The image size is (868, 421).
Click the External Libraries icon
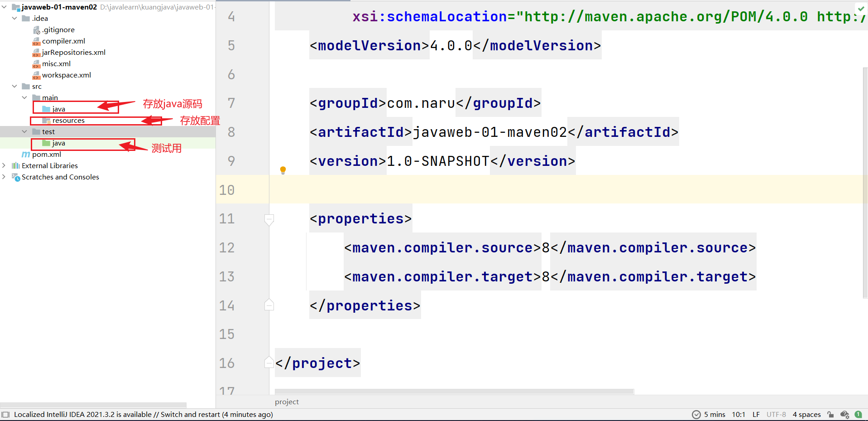pyautogui.click(x=16, y=166)
